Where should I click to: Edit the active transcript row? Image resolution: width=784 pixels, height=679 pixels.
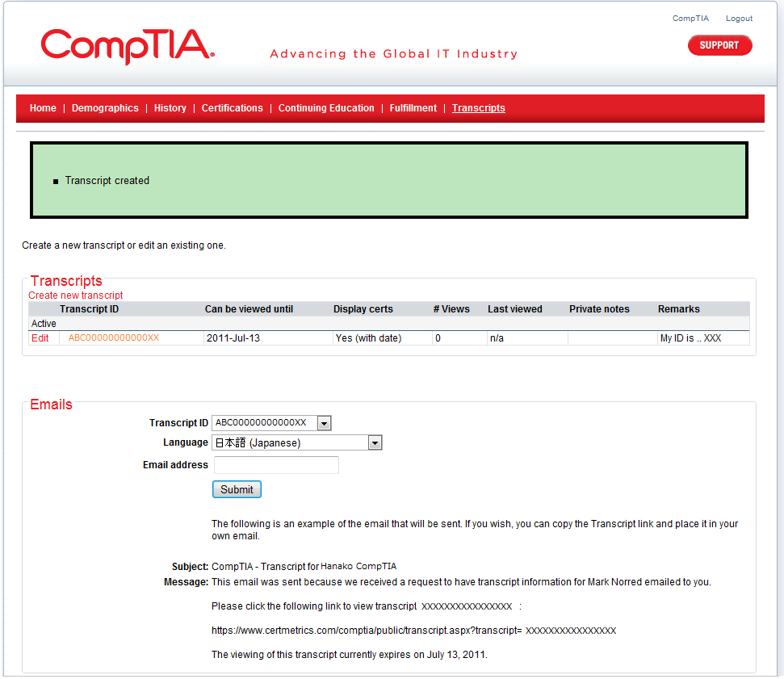(x=40, y=338)
